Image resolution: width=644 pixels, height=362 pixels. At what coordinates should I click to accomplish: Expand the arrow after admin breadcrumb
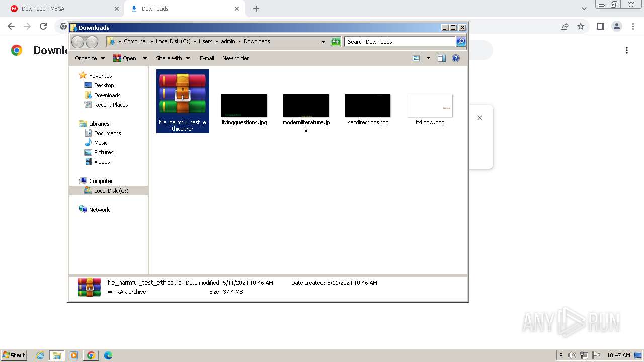(x=239, y=41)
